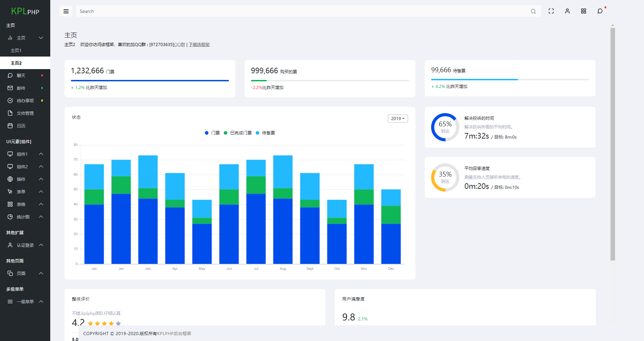The image size is (644, 341).
Task: Select 主页1 in the sidebar
Action: pos(16,51)
